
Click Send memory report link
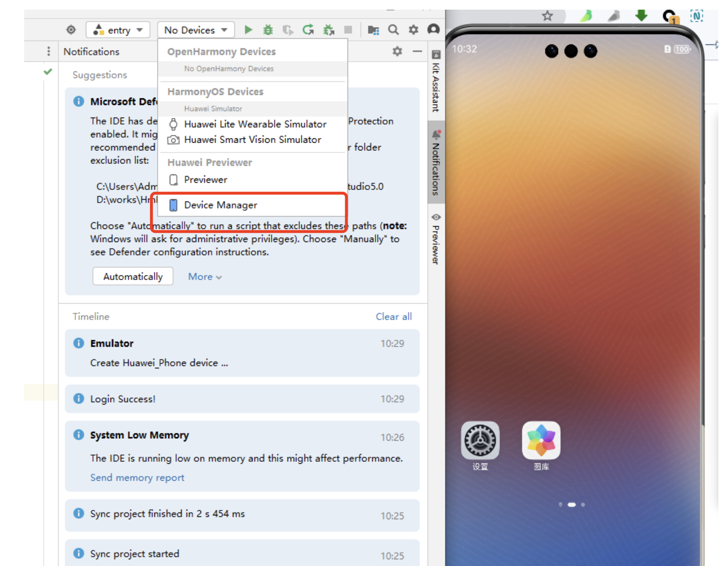(137, 477)
